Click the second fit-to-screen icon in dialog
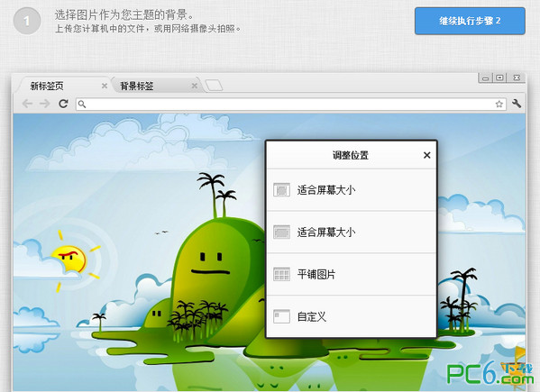Screen dimensions: 540x392 (x=281, y=232)
